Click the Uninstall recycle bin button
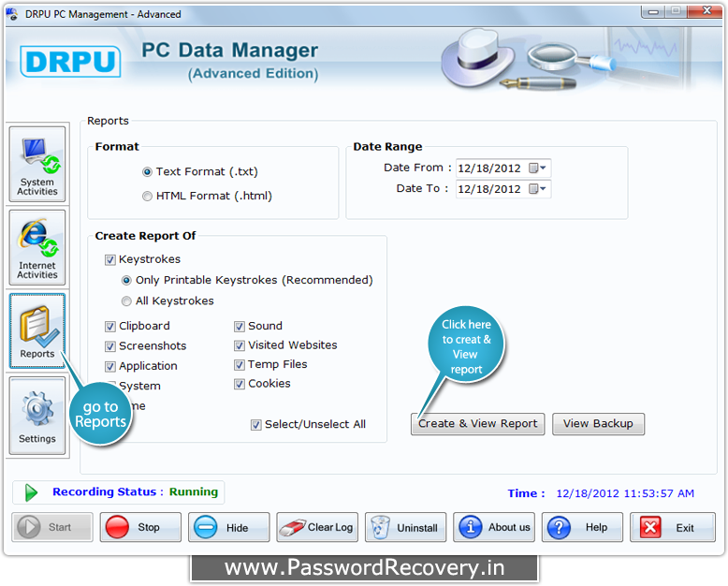728x586 pixels. click(x=405, y=527)
